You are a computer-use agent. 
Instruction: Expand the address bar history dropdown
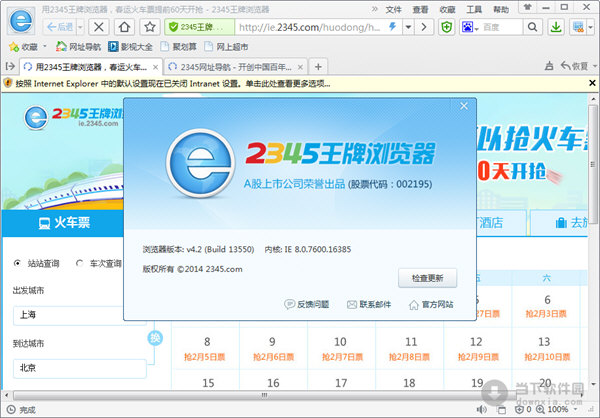pos(409,27)
